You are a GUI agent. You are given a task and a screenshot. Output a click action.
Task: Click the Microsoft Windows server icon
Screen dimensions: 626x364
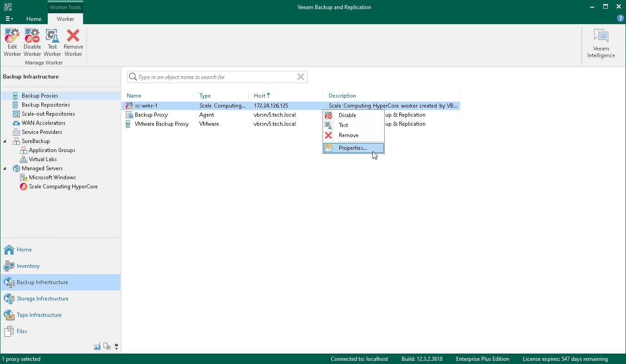(24, 177)
